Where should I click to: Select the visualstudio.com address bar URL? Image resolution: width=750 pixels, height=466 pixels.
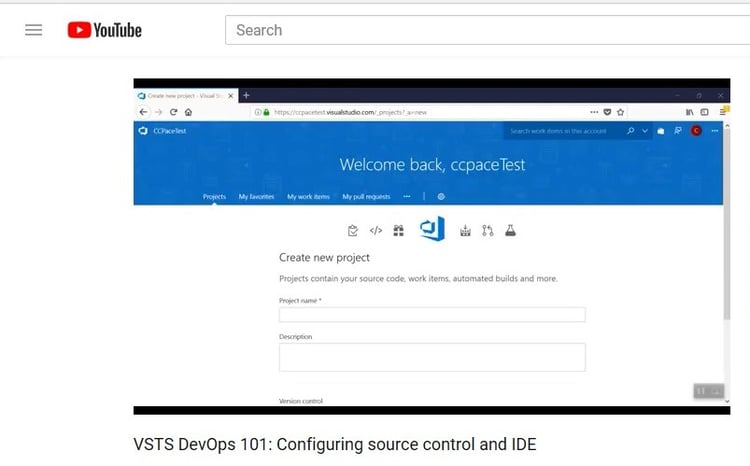(x=350, y=112)
